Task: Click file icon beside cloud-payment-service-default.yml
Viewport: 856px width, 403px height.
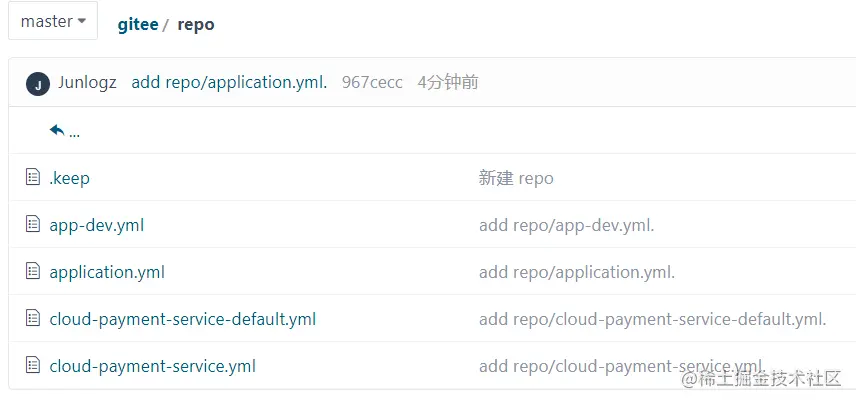Action: click(x=33, y=318)
